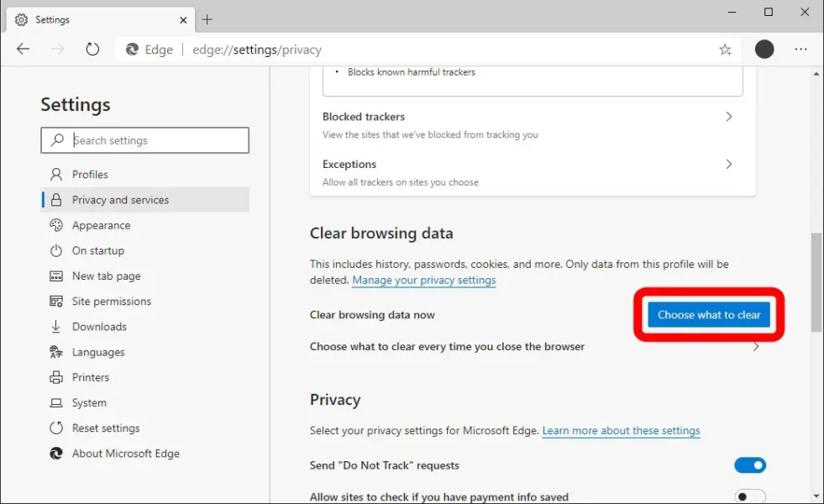Click the Search settings field
Screen dimensions: 824x504
(x=145, y=140)
